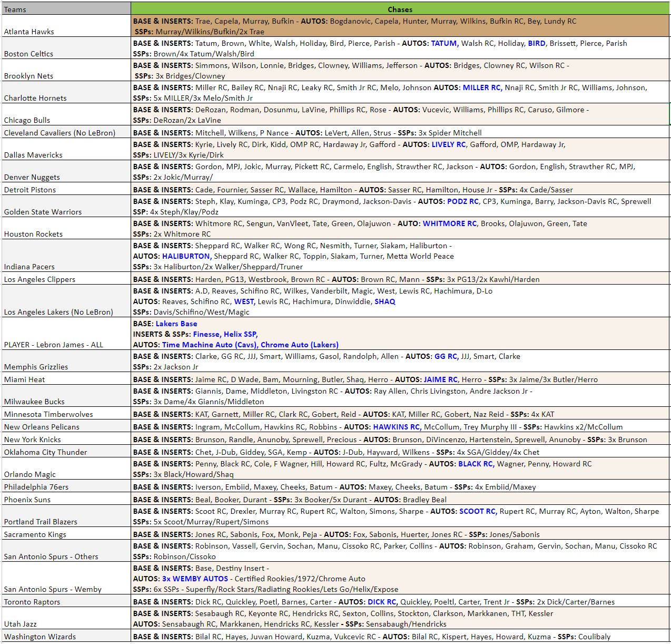This screenshot has height=644, width=671.
Task: Select the Boston Celtics team cell
Action: 66,48
